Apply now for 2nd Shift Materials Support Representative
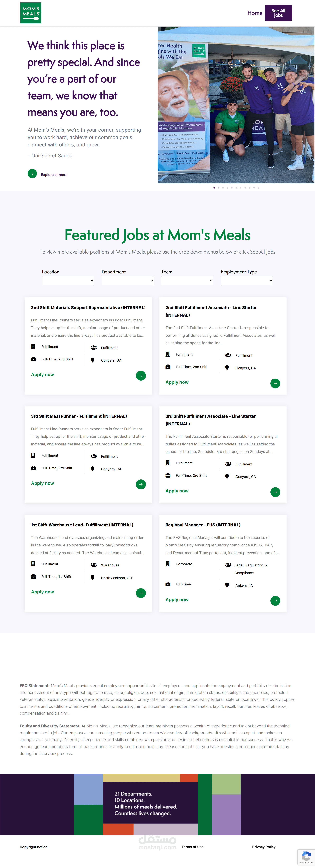This screenshot has width=315, height=868. 42,375
